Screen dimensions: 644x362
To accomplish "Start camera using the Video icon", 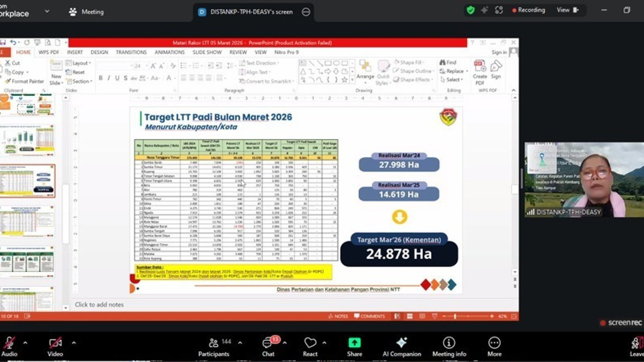I will pos(55,343).
